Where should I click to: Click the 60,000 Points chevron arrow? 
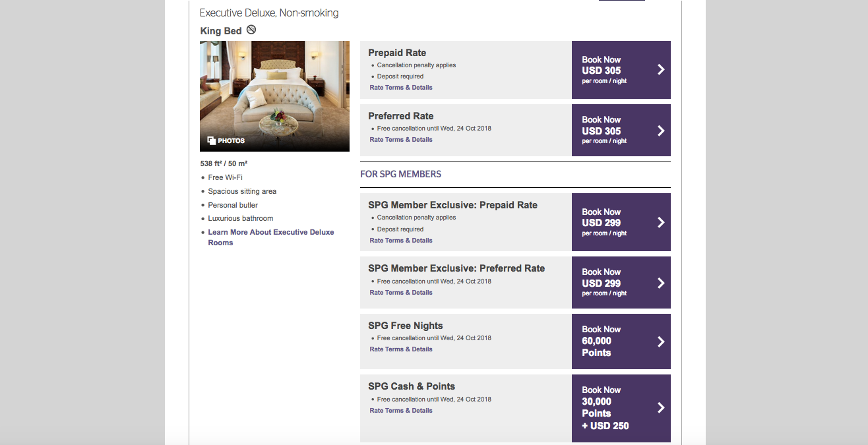(x=661, y=341)
